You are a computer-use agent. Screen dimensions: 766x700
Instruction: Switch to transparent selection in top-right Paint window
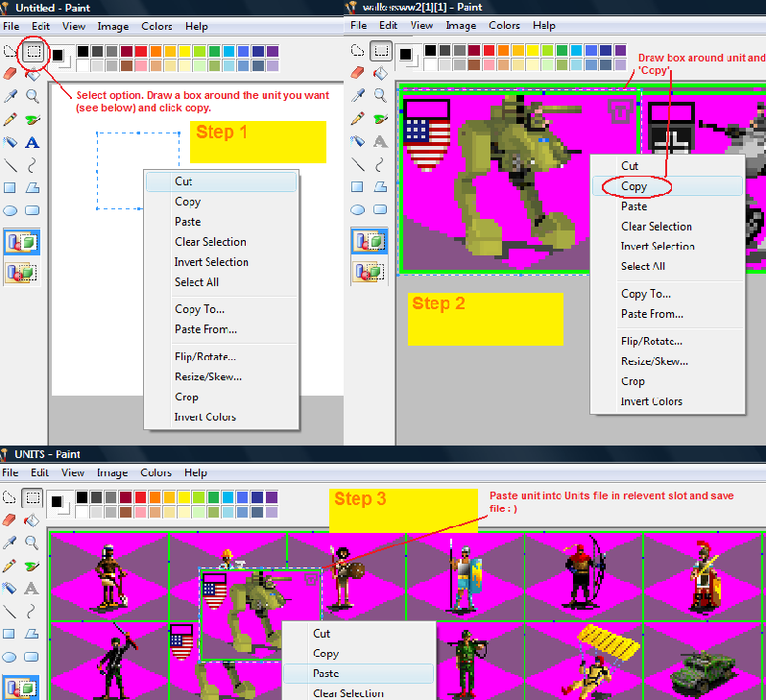(x=369, y=273)
